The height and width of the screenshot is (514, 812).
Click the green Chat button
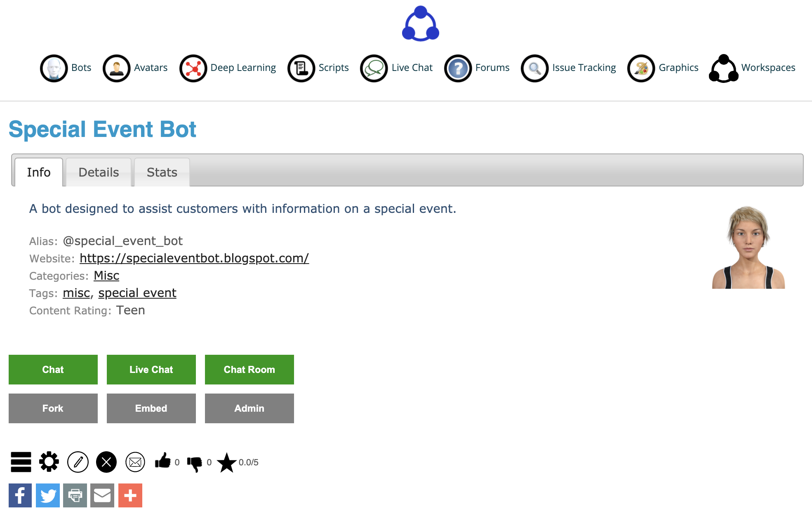tap(53, 370)
